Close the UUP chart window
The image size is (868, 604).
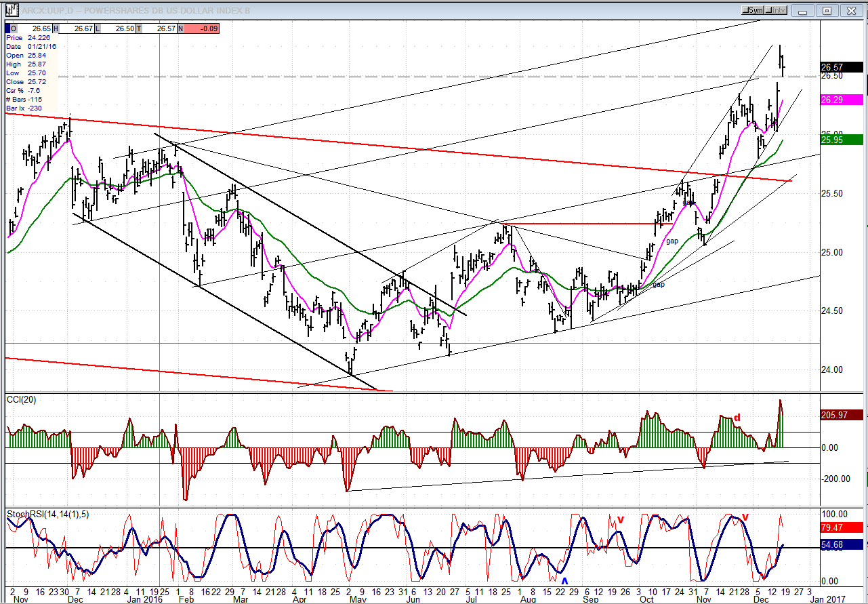tap(851, 10)
